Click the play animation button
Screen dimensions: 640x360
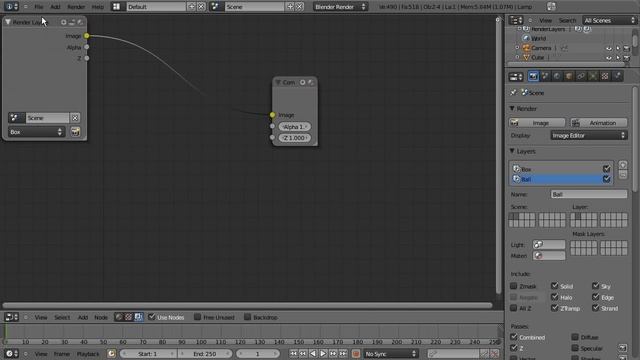pyautogui.click(x=323, y=353)
